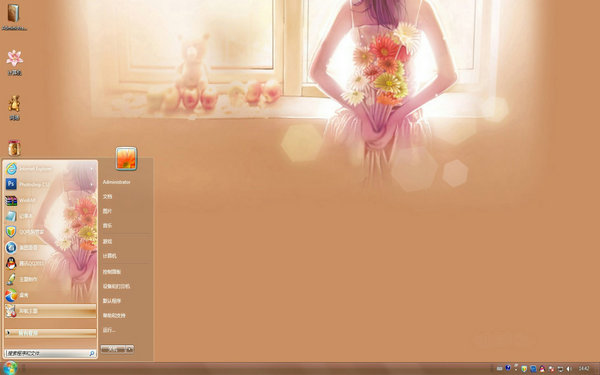Image resolution: width=600 pixels, height=375 pixels.
Task: Open the paintbrush theme maker entry
Action: pyautogui.click(x=50, y=279)
